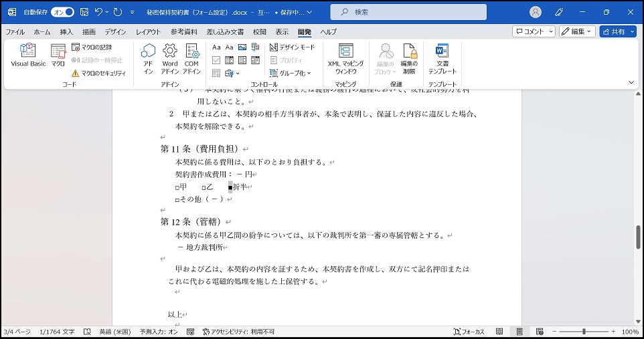Insert building block gallery content control
The height and width of the screenshot is (339, 644).
tap(256, 47)
